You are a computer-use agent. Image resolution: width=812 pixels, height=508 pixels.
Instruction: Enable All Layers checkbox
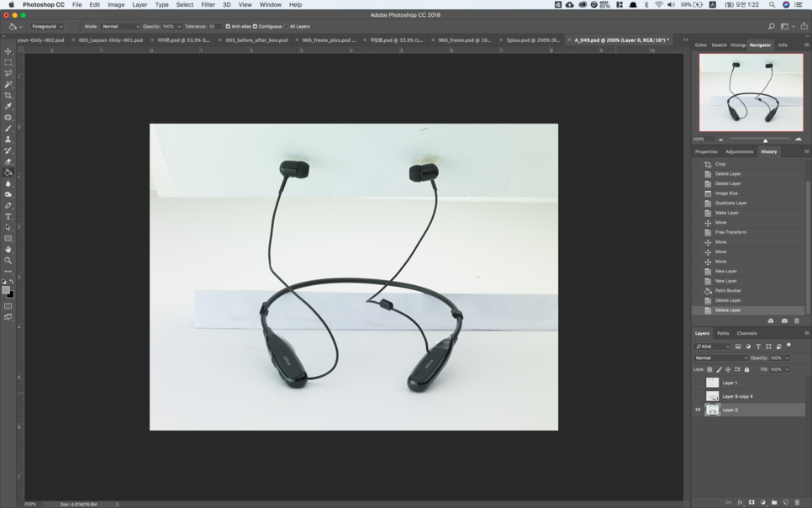point(287,26)
